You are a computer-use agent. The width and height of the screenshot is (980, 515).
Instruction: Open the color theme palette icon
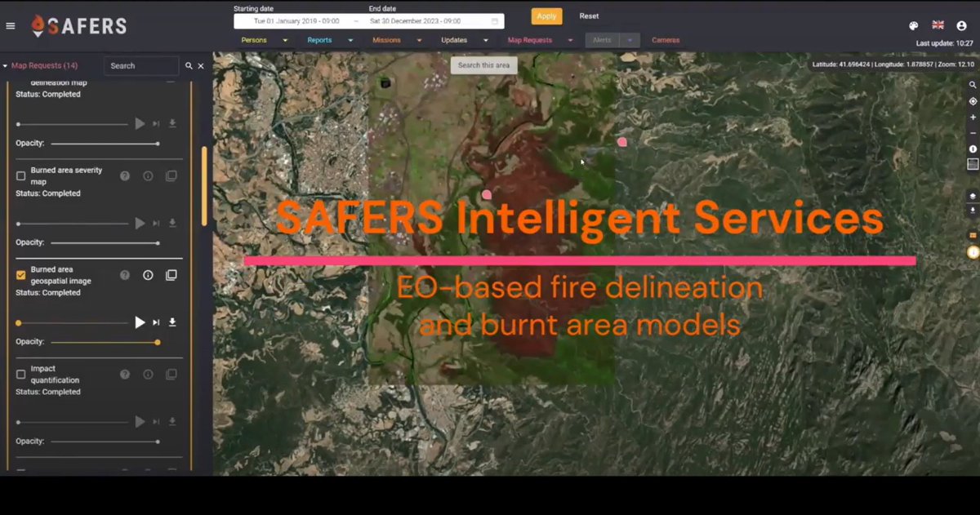914,26
